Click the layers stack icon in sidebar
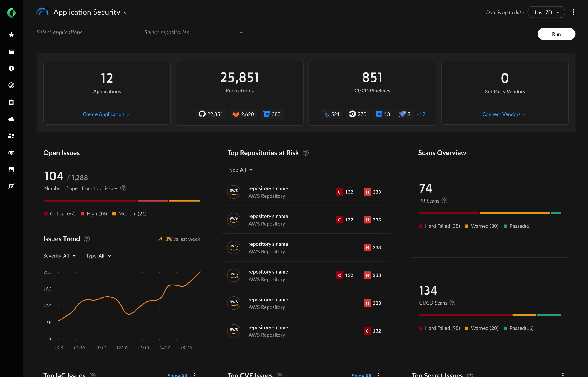Screen dimensions: 588x377 (x=12, y=153)
